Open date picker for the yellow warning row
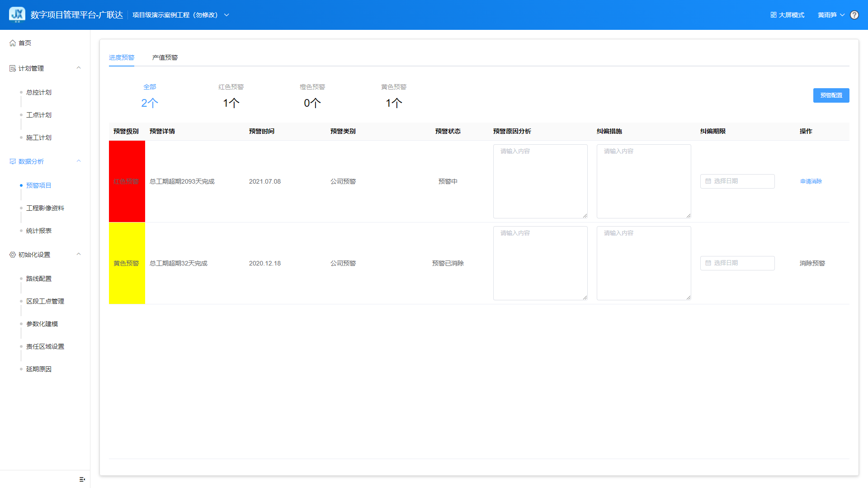This screenshot has height=488, width=868. click(x=737, y=263)
